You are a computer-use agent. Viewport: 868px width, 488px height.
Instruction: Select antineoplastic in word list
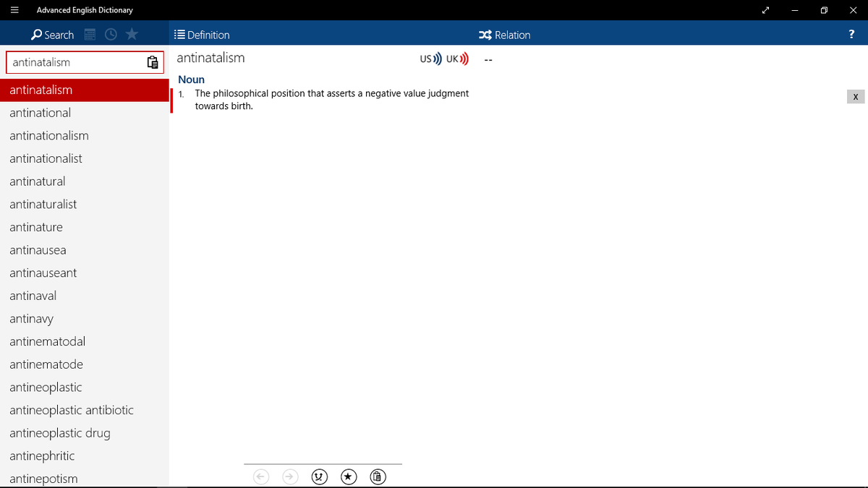pyautogui.click(x=84, y=388)
